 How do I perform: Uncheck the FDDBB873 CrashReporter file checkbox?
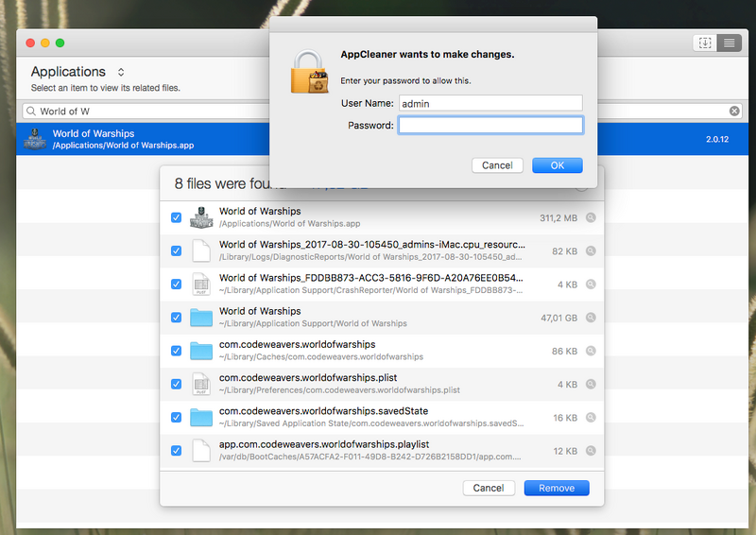tap(177, 285)
